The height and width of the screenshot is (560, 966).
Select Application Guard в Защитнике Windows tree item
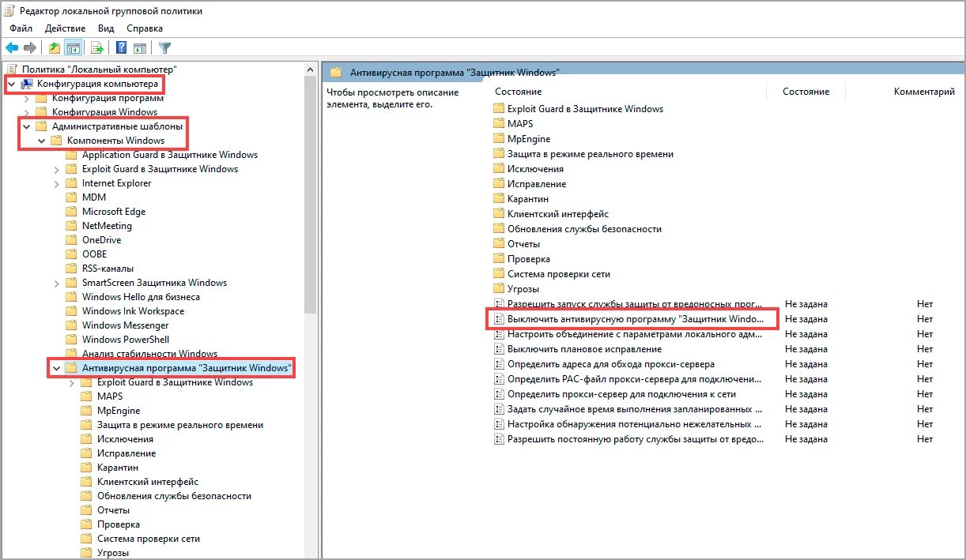(x=170, y=155)
